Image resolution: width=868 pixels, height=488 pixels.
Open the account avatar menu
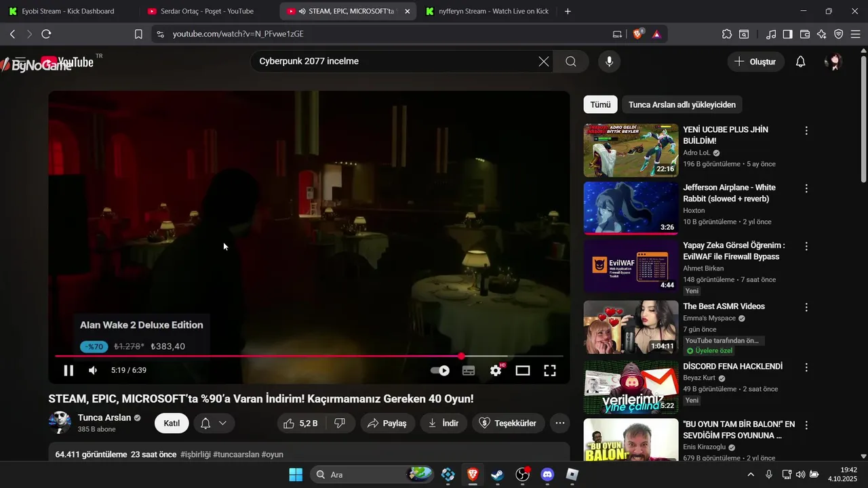pos(834,62)
